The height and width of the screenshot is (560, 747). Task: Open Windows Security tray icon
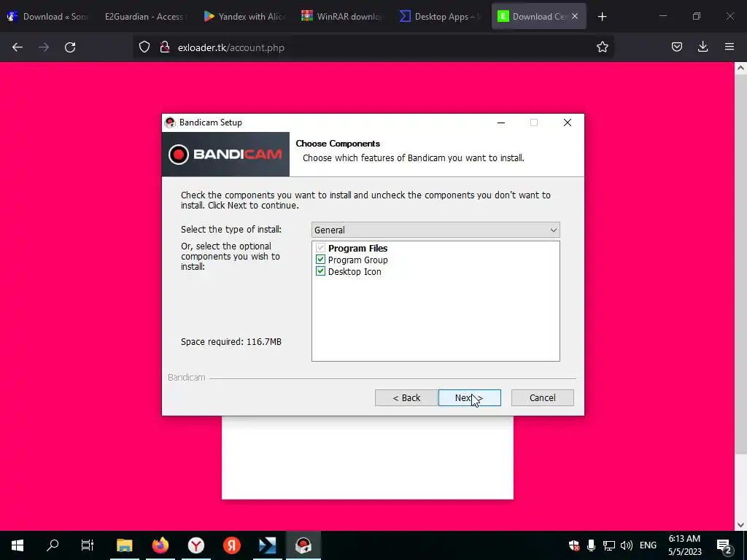click(x=574, y=545)
